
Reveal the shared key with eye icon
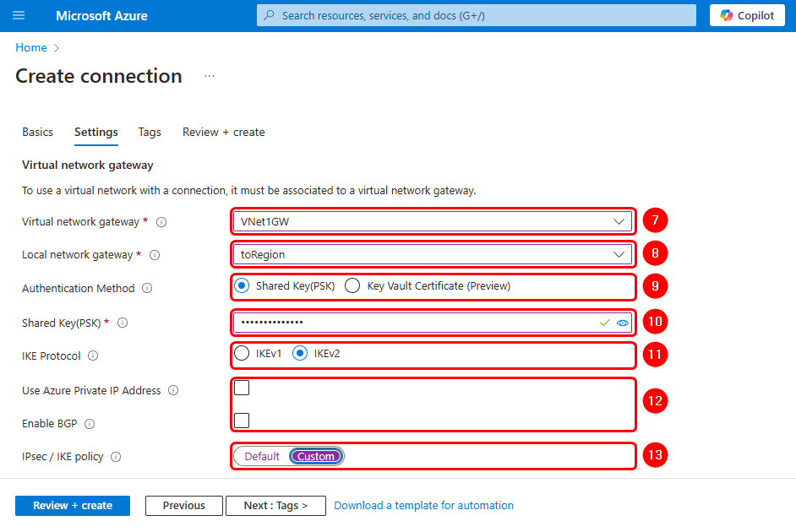click(623, 323)
